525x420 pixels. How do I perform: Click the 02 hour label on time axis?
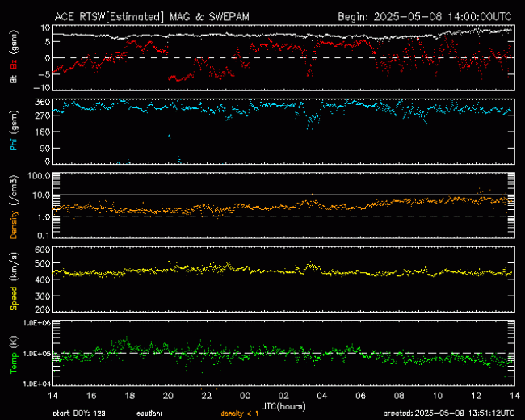(x=283, y=396)
